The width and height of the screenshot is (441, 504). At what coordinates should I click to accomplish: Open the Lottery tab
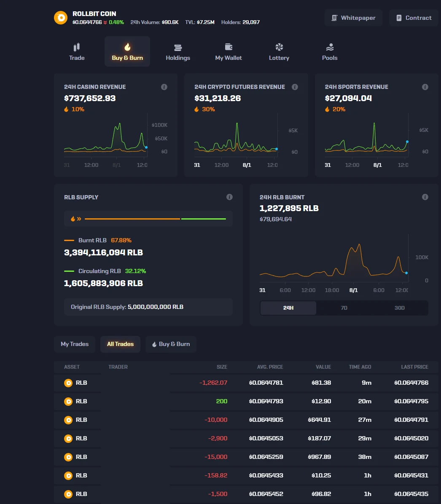click(279, 51)
